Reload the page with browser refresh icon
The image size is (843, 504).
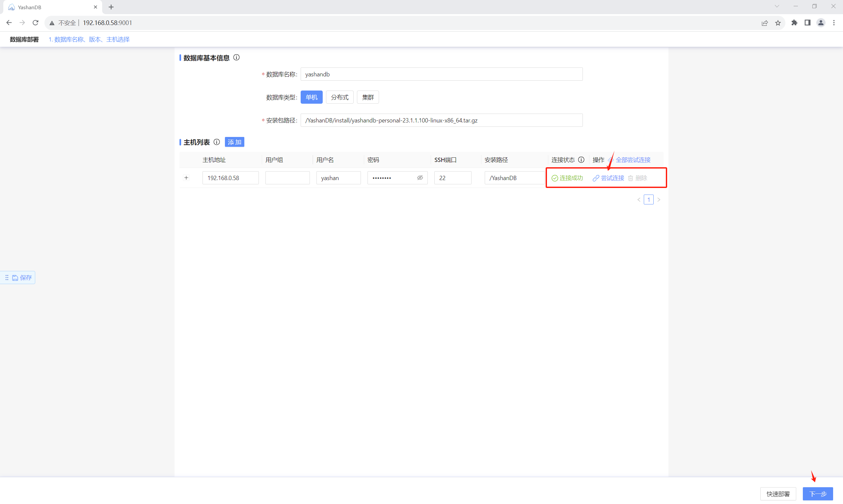point(35,23)
